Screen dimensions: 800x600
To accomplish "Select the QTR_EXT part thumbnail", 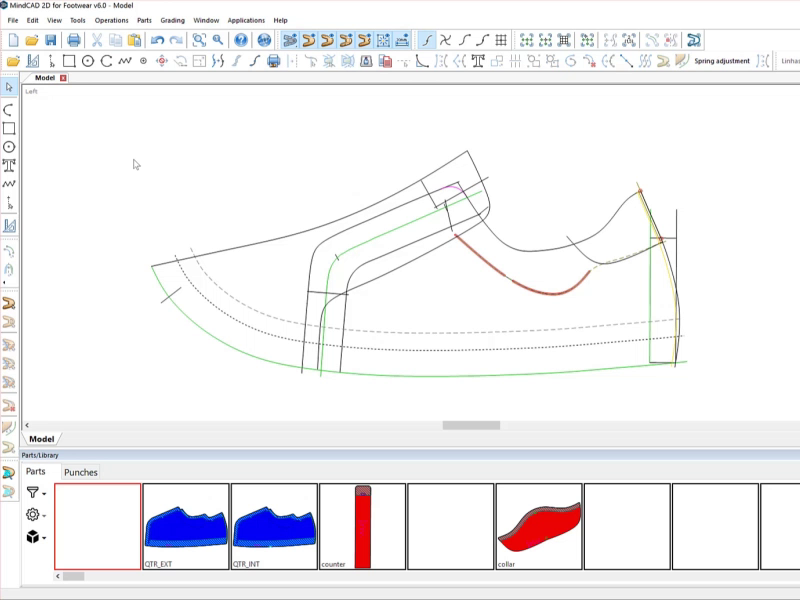I will [186, 527].
